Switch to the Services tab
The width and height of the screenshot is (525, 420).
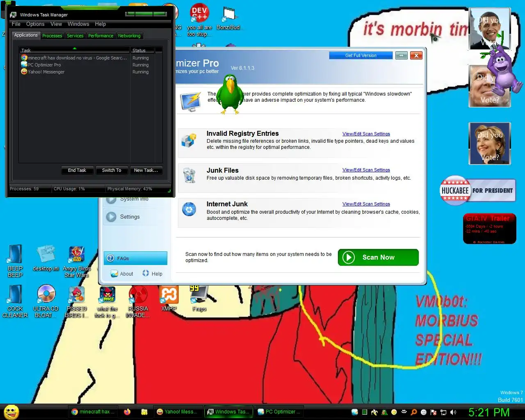(x=75, y=36)
